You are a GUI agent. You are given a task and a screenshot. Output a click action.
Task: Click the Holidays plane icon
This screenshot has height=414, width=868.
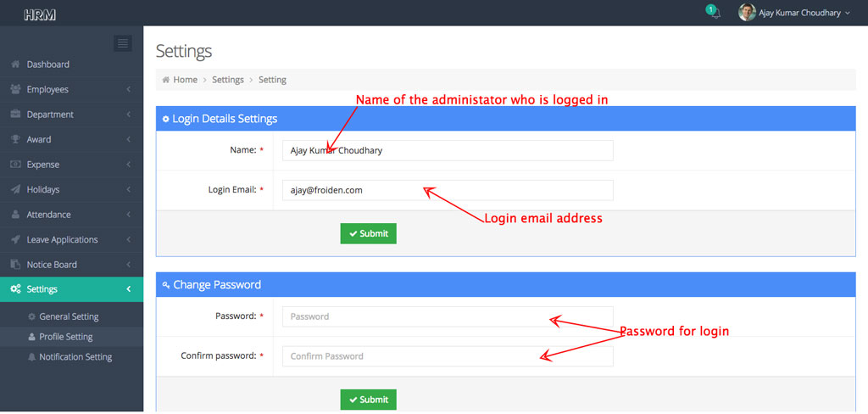pyautogui.click(x=15, y=189)
